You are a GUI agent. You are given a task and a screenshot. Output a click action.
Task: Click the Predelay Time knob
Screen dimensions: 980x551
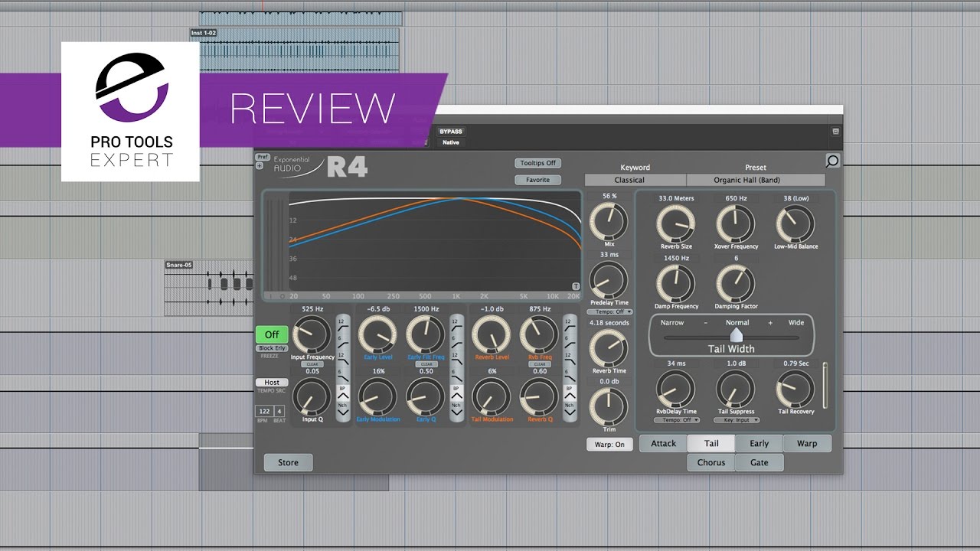(x=609, y=279)
